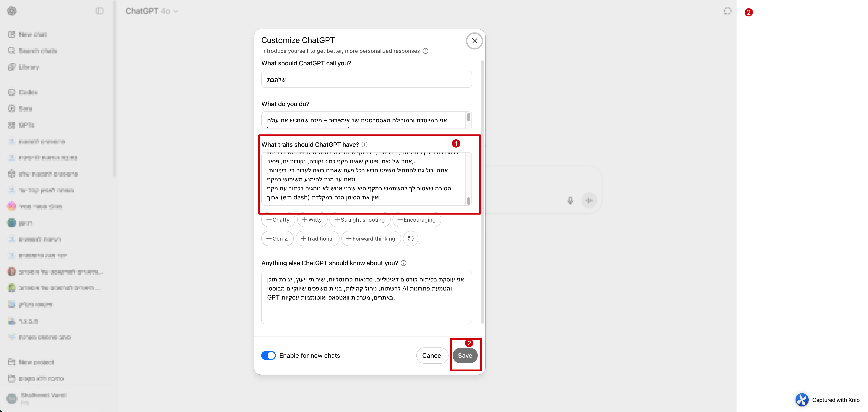Add the Chatty trait chip
Viewport: 868px width, 412px height.
click(x=278, y=220)
